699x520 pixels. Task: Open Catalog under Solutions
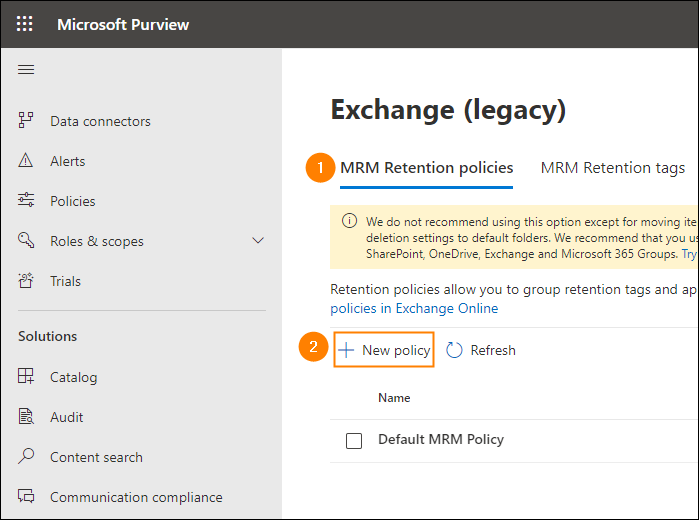coord(74,377)
